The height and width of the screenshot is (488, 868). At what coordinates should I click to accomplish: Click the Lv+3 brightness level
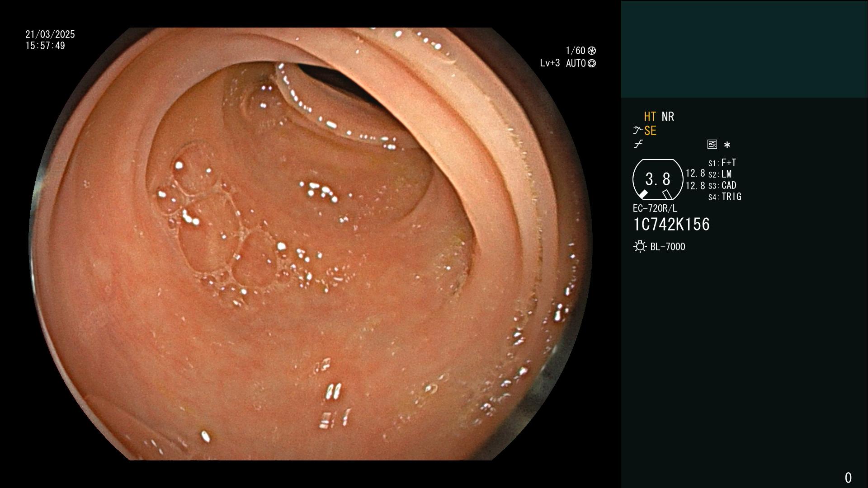coord(550,63)
